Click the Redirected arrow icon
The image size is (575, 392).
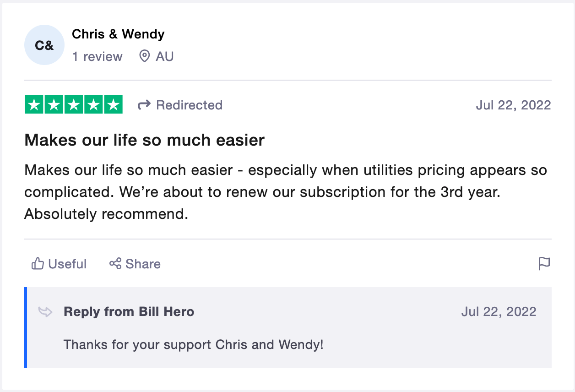(144, 105)
